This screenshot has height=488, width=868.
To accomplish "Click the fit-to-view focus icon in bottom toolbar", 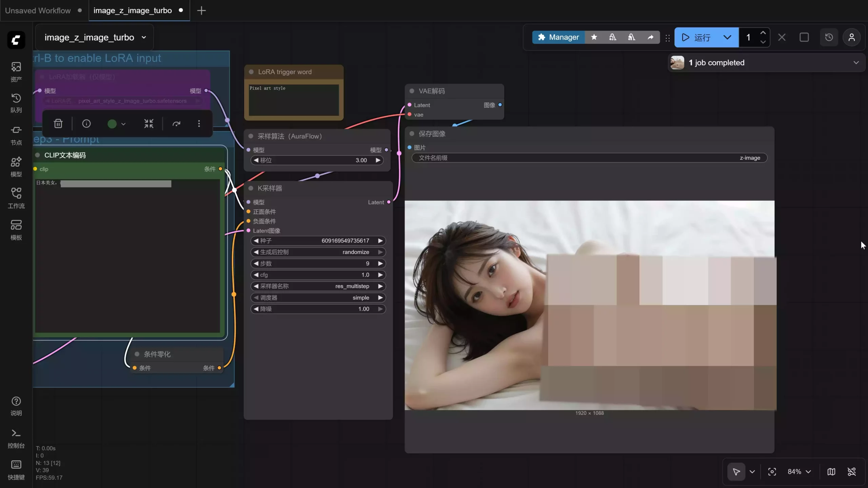I will click(x=772, y=471).
